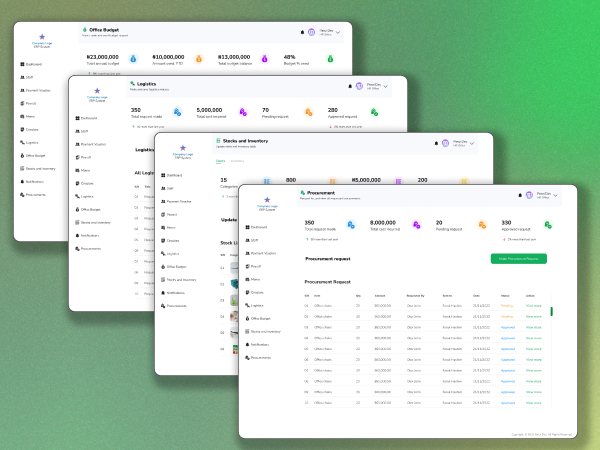The height and width of the screenshot is (450, 600).
Task: Click the 8,000,000 total cost value in Procurement
Action: click(x=383, y=222)
